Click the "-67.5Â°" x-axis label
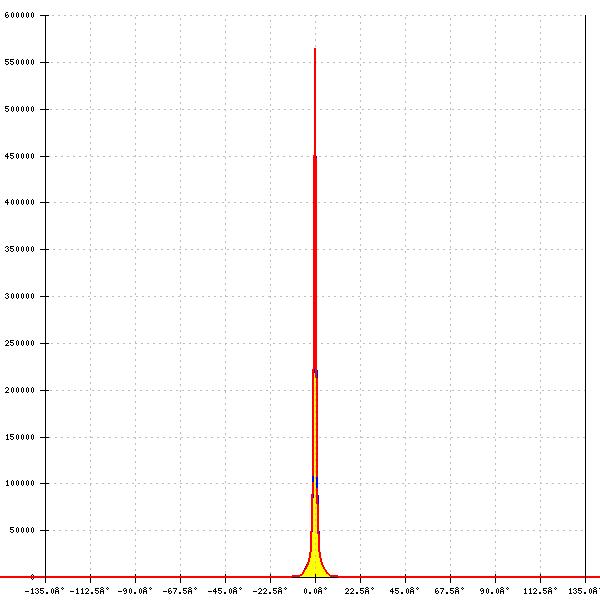This screenshot has height=600, width=600. tap(180, 591)
